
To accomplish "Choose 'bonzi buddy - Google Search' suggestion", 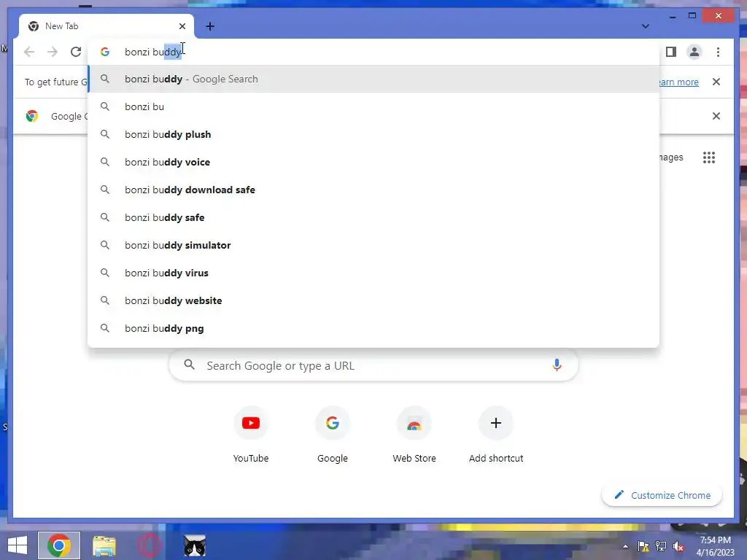I will [374, 79].
